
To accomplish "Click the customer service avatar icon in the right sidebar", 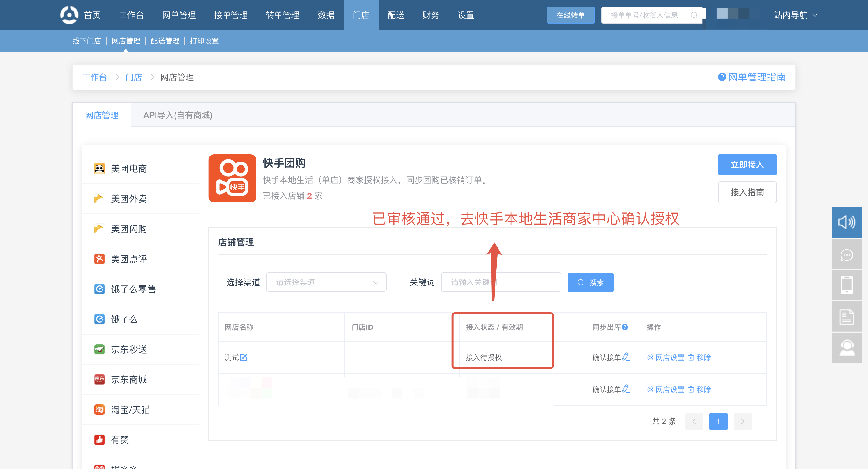I will pyautogui.click(x=846, y=348).
